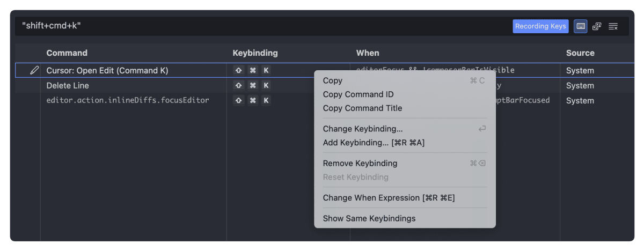The height and width of the screenshot is (251, 644).
Task: Select the editor.action.inlineDiffs.focusEditor row
Action: [128, 100]
